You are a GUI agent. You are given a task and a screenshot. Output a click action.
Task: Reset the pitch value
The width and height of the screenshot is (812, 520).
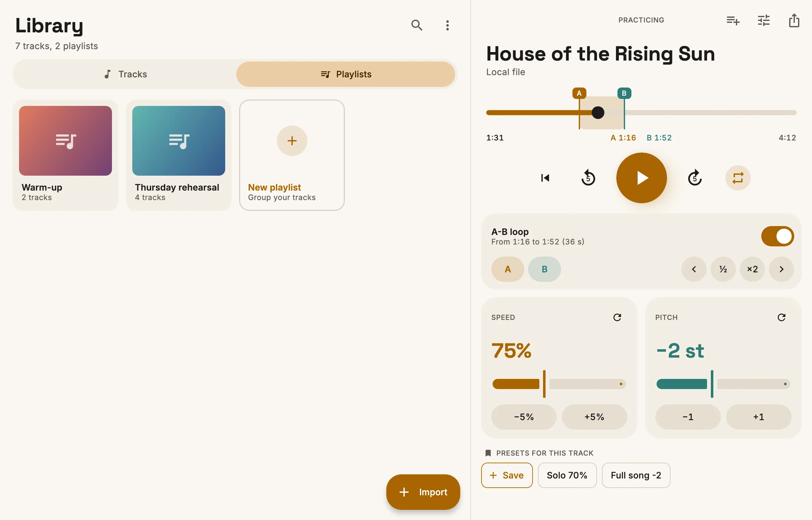(781, 317)
